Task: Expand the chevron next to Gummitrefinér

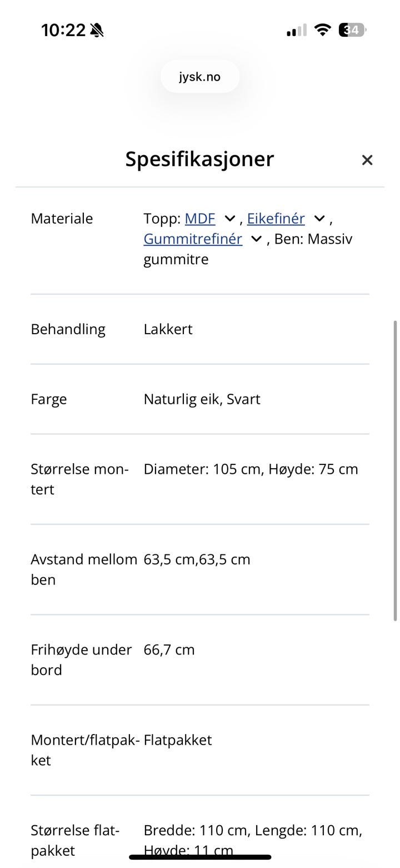Action: (256, 239)
